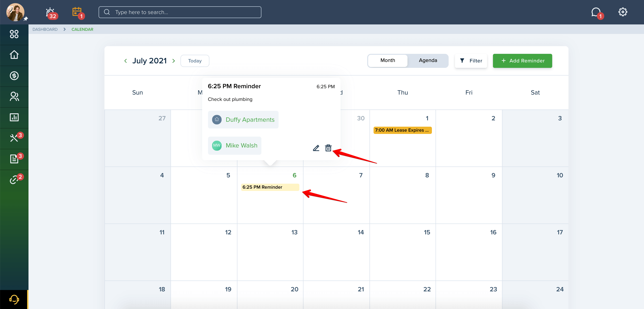Select date 15 in the calendar
The width and height of the screenshot is (644, 309).
point(427,232)
